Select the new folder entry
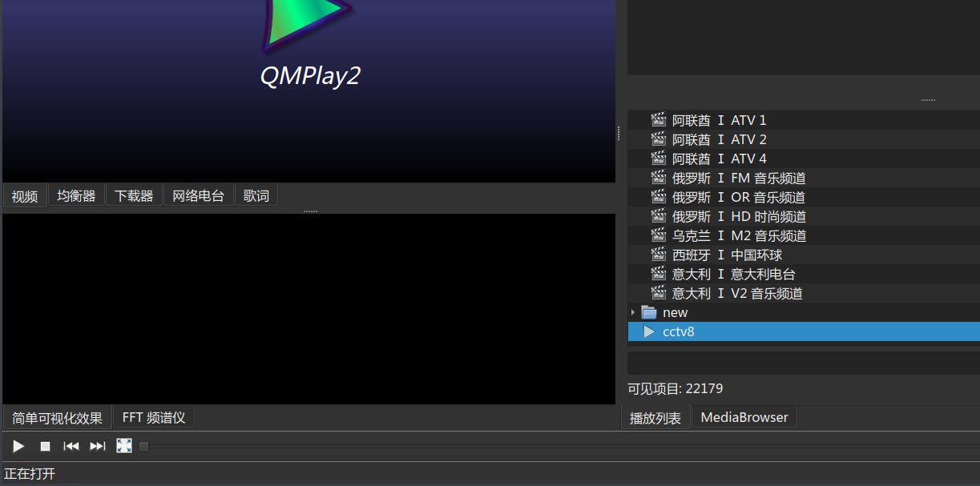Image resolution: width=980 pixels, height=486 pixels. point(804,312)
